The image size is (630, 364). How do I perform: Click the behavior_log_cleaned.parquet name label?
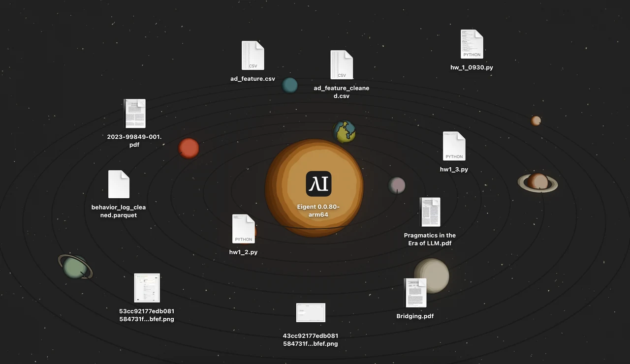(x=119, y=211)
